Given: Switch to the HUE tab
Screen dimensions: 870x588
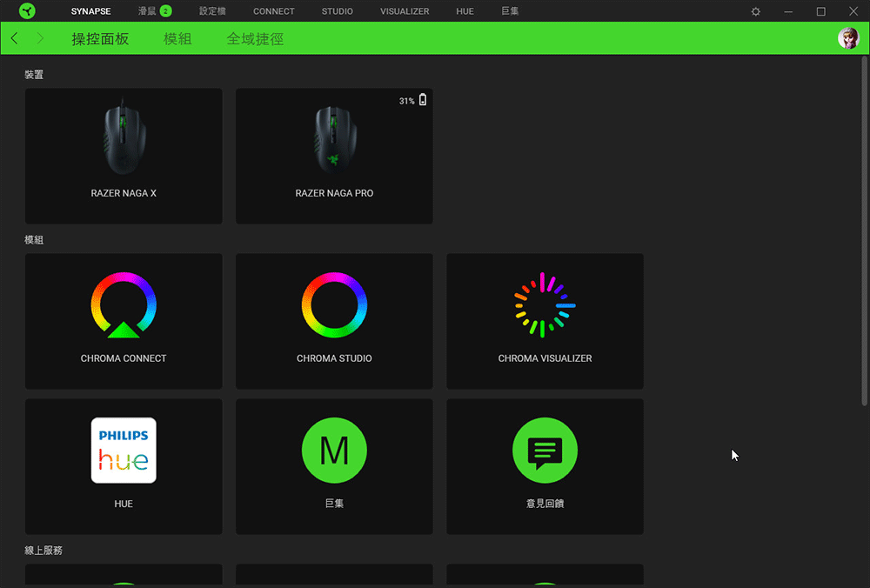Looking at the screenshot, I should point(465,11).
